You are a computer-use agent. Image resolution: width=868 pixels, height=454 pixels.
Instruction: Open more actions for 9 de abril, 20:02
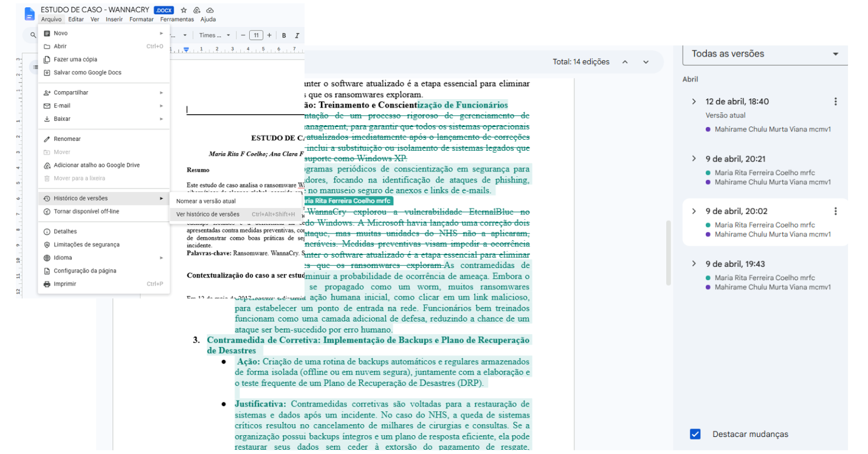point(836,211)
